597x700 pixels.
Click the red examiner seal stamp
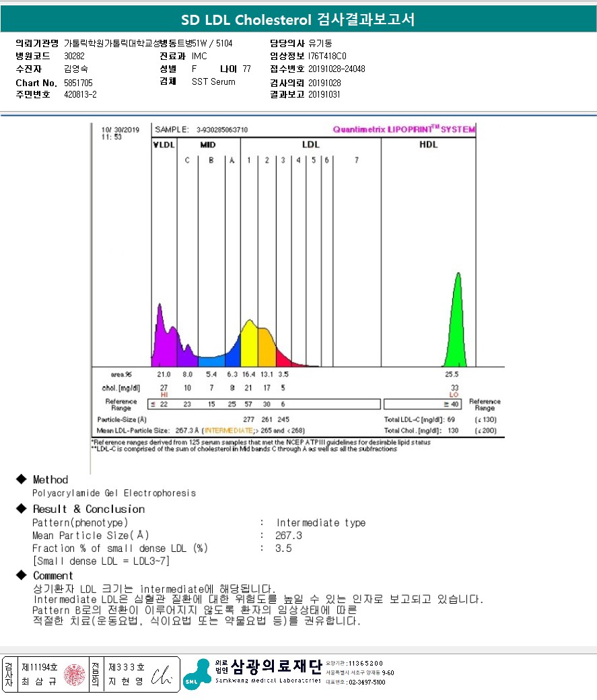(x=74, y=674)
